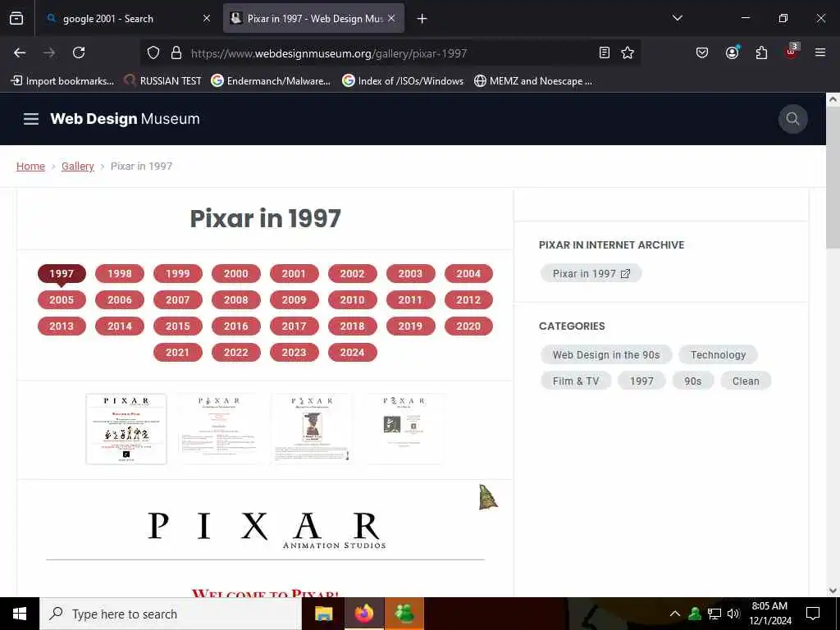This screenshot has height=630, width=840.
Task: Click the page vertical scrollbar thumb
Action: (833, 177)
